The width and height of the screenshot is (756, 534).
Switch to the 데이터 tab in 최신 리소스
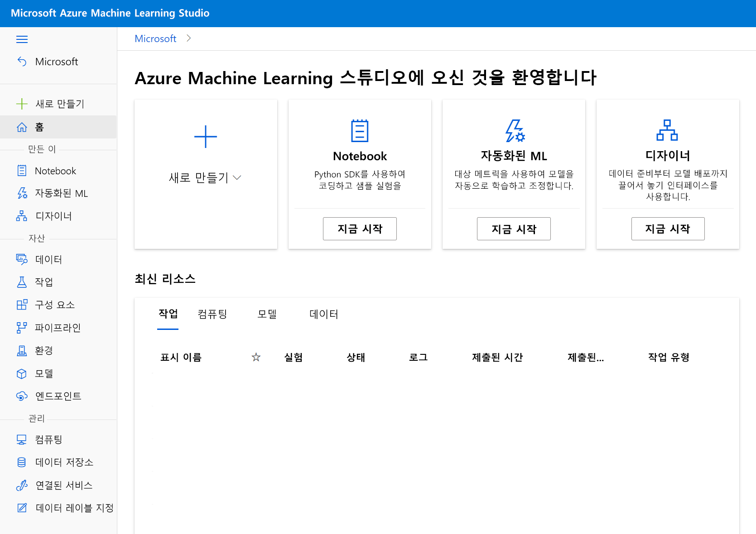(x=324, y=314)
